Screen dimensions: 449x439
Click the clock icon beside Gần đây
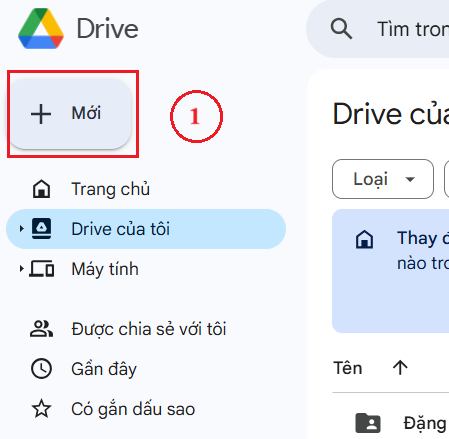coord(41,369)
